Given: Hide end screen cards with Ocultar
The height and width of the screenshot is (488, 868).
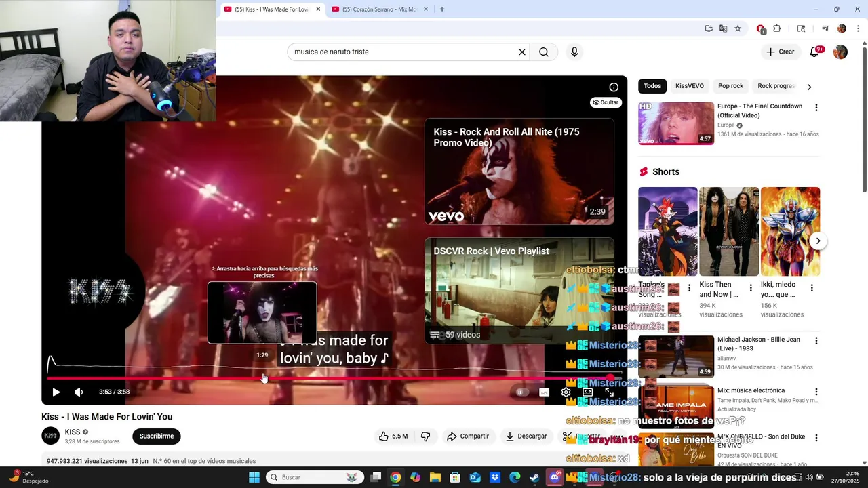Looking at the screenshot, I should point(606,102).
